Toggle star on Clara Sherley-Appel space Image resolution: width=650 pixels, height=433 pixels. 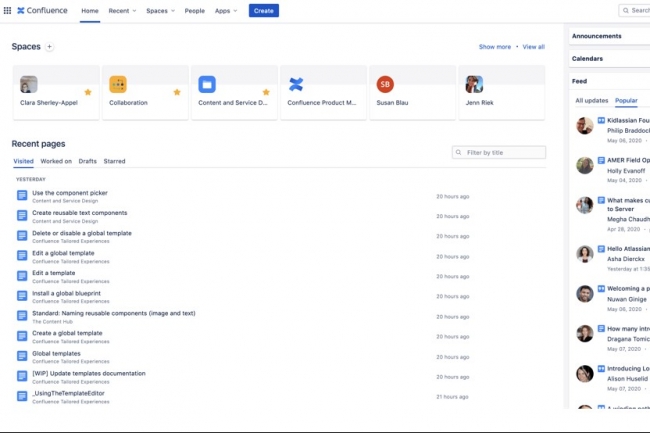point(88,92)
